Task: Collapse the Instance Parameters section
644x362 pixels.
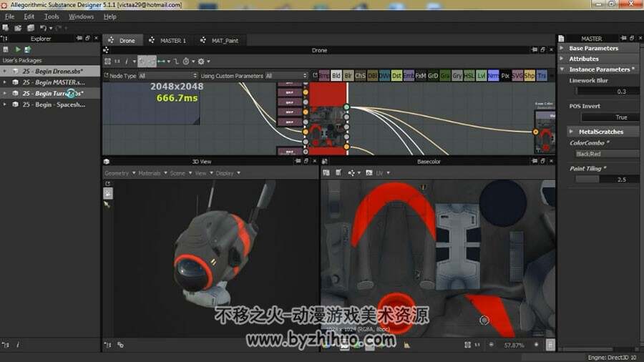Action: pyautogui.click(x=562, y=69)
